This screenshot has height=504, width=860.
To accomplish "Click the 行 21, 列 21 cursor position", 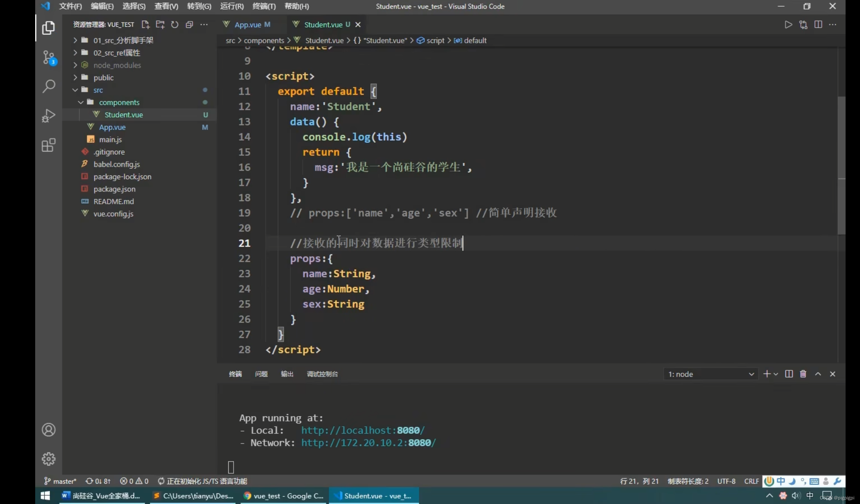I will (639, 481).
